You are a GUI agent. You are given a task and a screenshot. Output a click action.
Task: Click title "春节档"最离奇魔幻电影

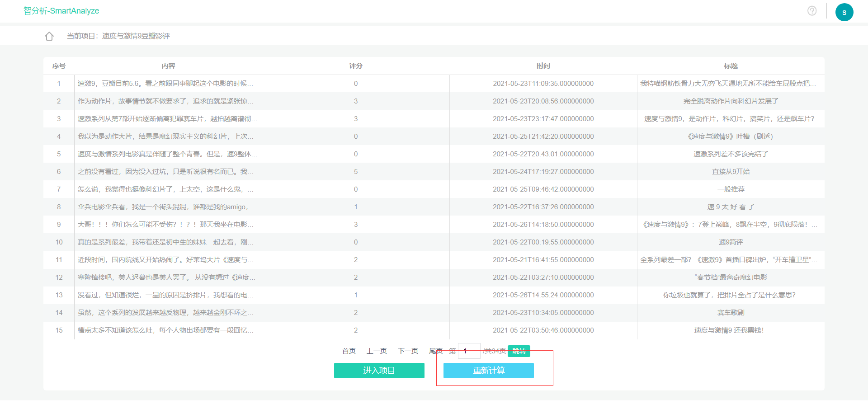[x=731, y=277]
